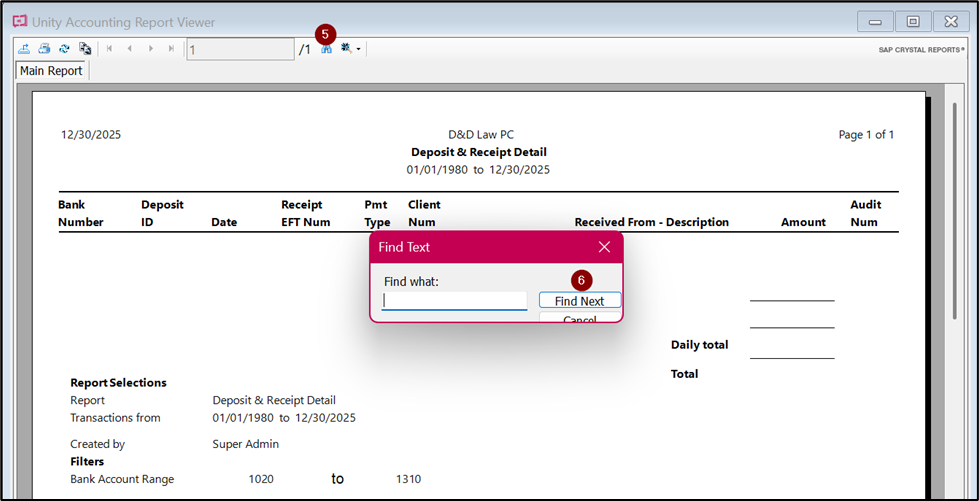Image resolution: width=979 pixels, height=501 pixels.
Task: Click the Copy toolbar icon
Action: [85, 48]
